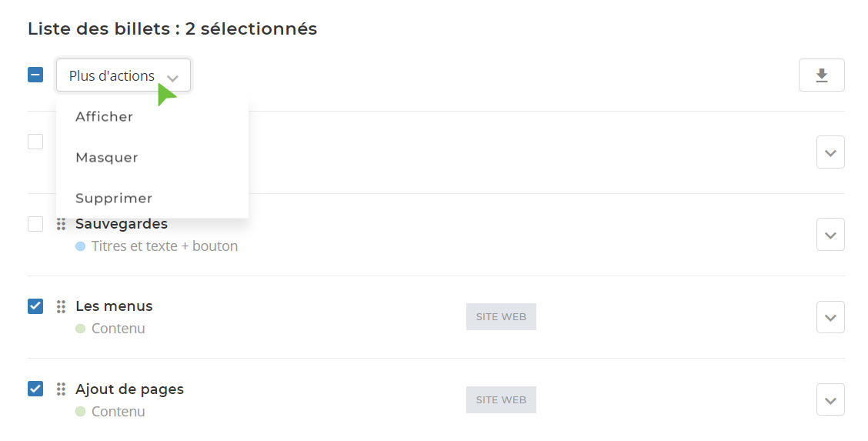The height and width of the screenshot is (441, 868).
Task: Select the drag handle for Ajout de pages
Action: (61, 389)
